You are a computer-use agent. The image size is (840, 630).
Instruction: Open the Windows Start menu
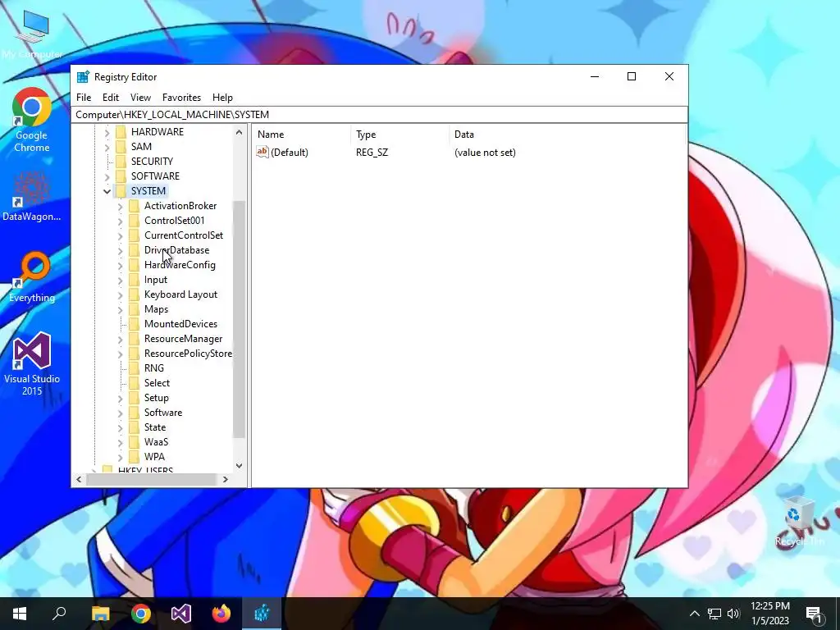(20, 614)
